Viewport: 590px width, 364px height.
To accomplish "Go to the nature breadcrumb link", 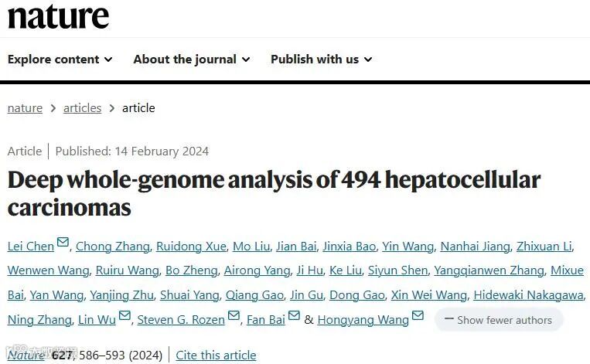I will 25,108.
